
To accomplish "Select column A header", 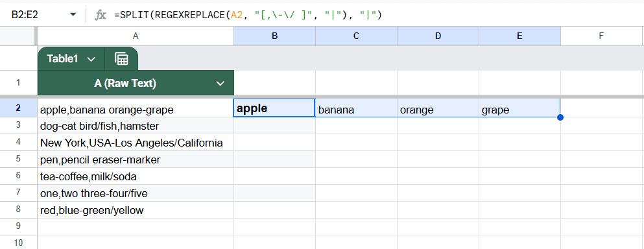I will (136, 36).
